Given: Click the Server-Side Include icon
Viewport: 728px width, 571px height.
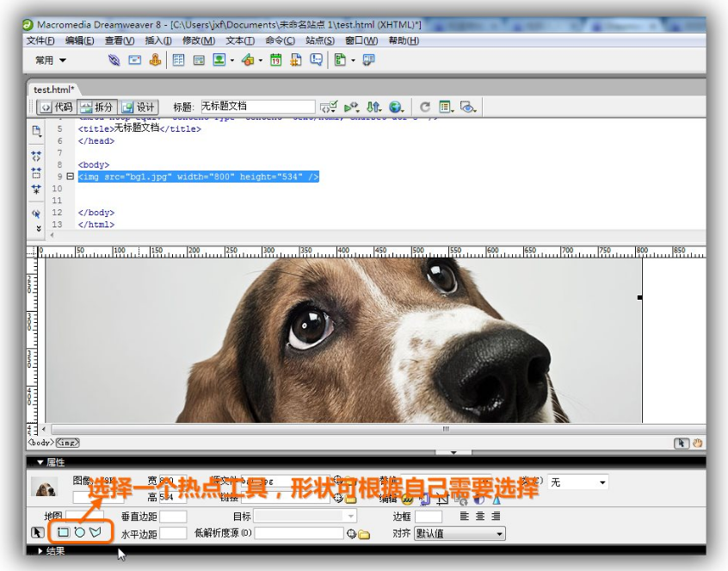Looking at the screenshot, I should click(296, 60).
